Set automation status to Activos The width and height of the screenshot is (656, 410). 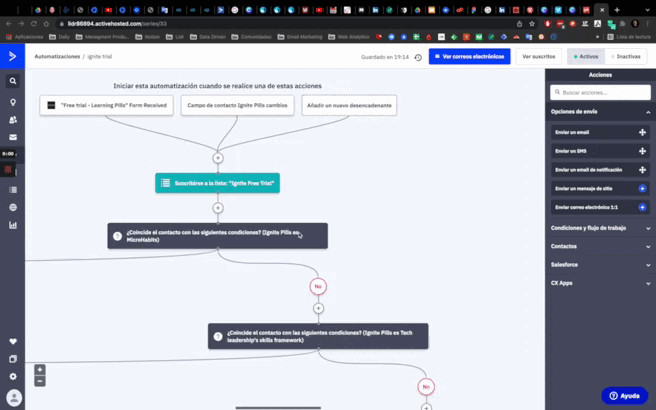tap(585, 57)
